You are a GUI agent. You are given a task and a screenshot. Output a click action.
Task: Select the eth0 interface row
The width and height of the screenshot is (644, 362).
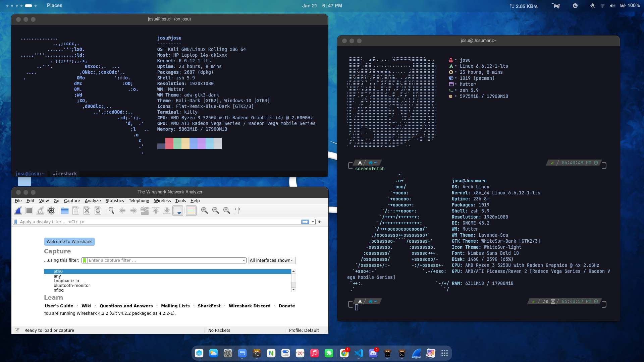point(167,271)
